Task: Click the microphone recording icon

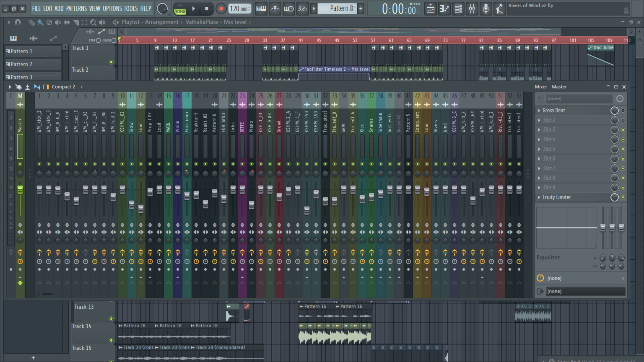Action: coord(486,9)
